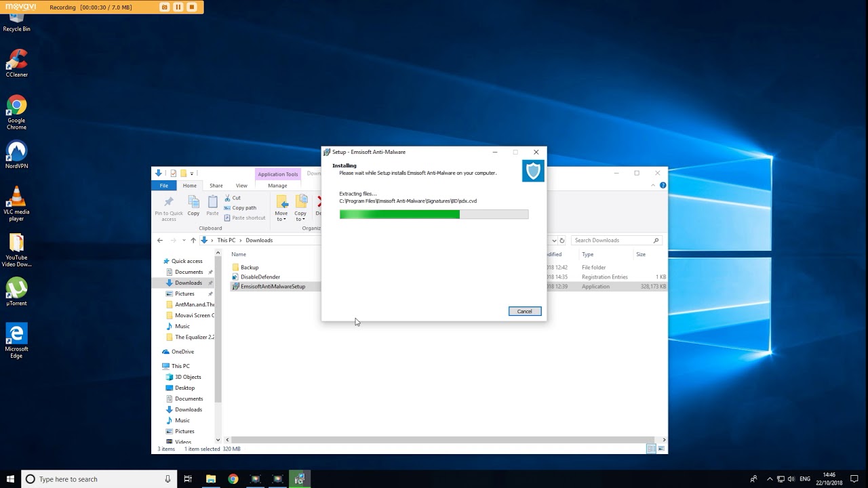Open the recent locations dropdown arrow

tap(184, 240)
